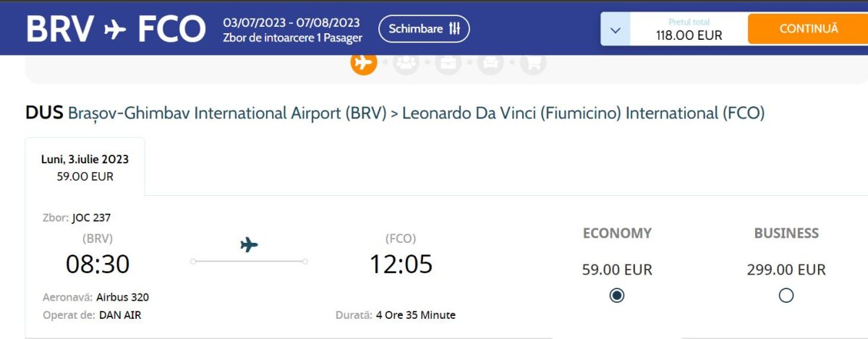Click the orange airplane flight step icon
The image size is (868, 339).
coord(364,62)
